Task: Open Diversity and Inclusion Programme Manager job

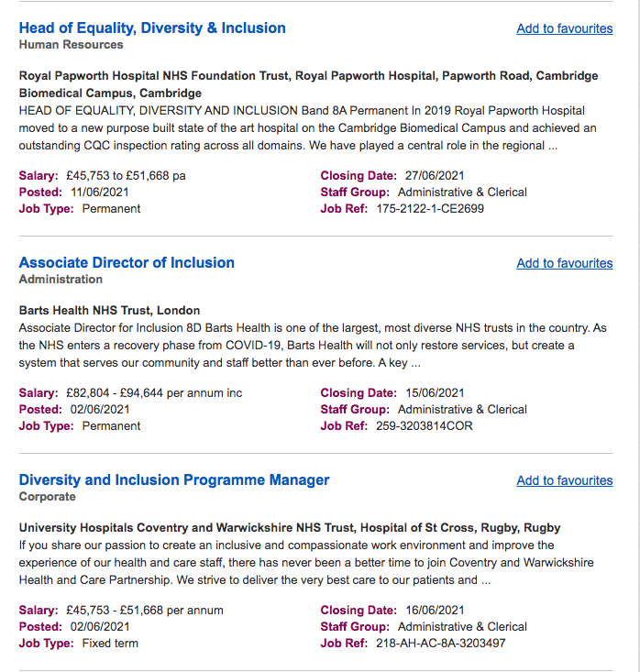Action: click(x=174, y=480)
